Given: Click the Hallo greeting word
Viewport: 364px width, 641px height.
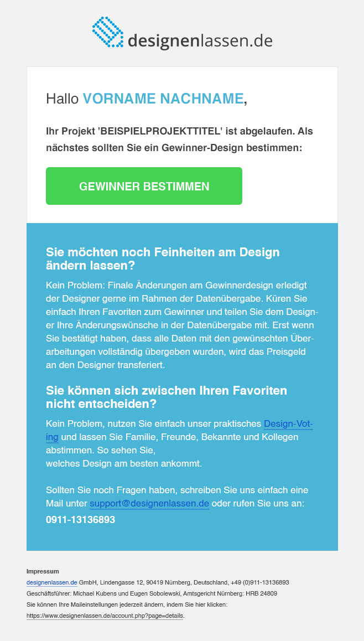Looking at the screenshot, I should [62, 99].
